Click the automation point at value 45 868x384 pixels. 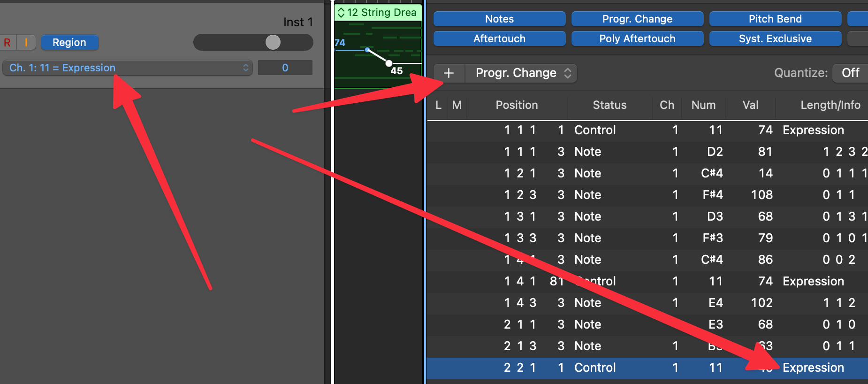point(388,63)
